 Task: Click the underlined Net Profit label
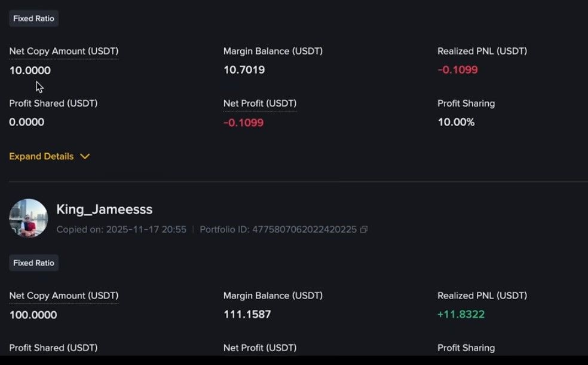pos(259,103)
